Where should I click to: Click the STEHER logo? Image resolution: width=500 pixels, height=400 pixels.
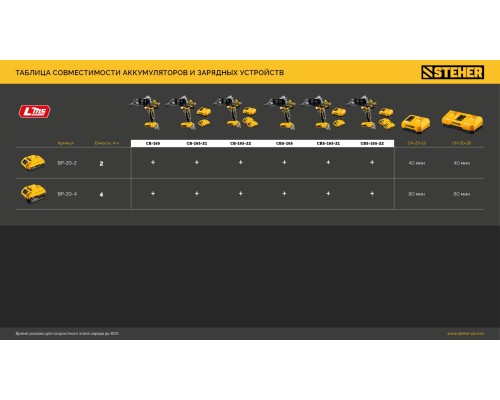453,72
